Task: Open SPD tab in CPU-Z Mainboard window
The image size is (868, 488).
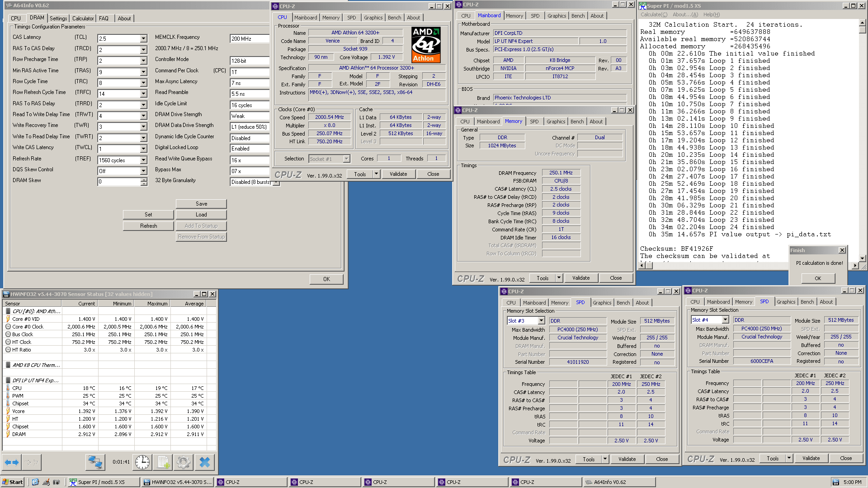Action: 535,16
